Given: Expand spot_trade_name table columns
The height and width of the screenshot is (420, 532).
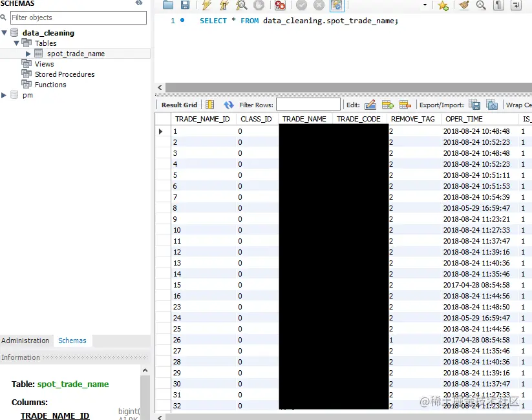Looking at the screenshot, I should (28, 54).
